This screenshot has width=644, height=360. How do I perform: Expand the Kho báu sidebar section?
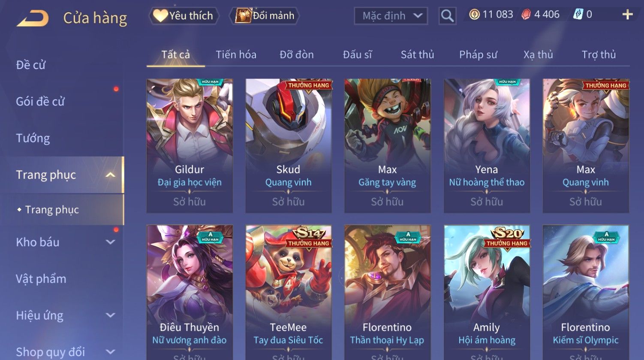click(110, 242)
